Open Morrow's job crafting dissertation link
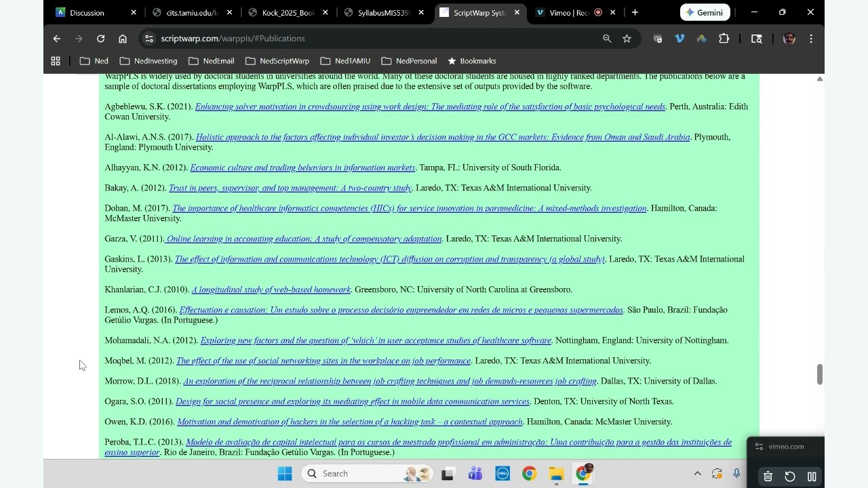868x488 pixels. pos(390,382)
